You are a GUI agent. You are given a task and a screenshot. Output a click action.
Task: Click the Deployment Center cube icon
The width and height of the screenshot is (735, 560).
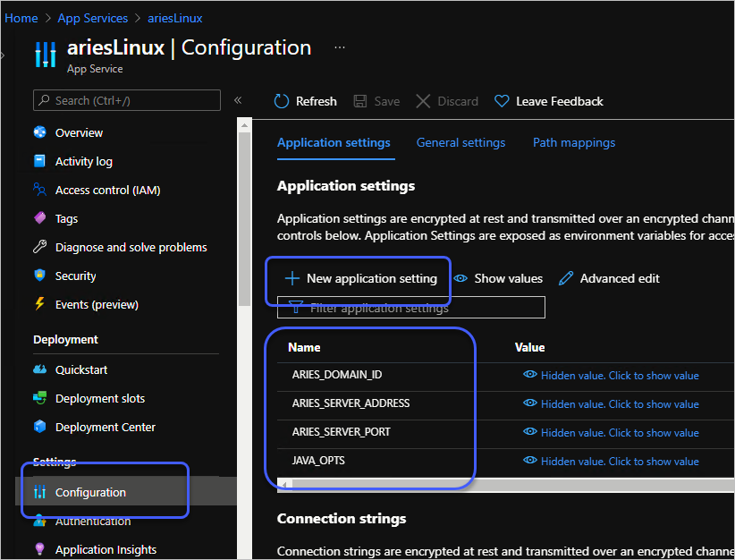click(40, 427)
